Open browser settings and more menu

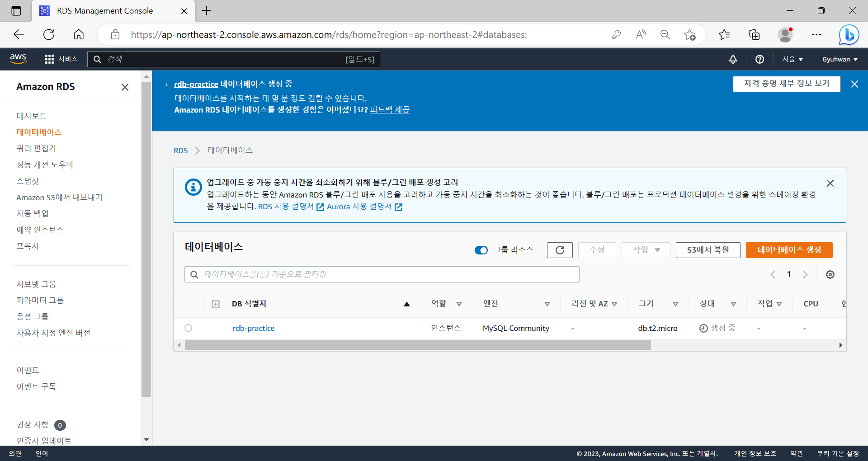click(816, 34)
